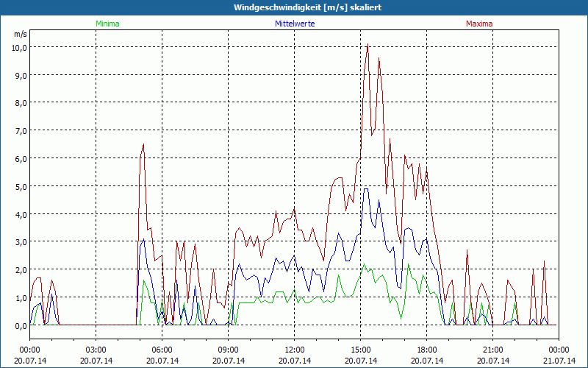The height and width of the screenshot is (368, 588).
Task: Select the 12:00 time axis label
Action: [x=295, y=350]
